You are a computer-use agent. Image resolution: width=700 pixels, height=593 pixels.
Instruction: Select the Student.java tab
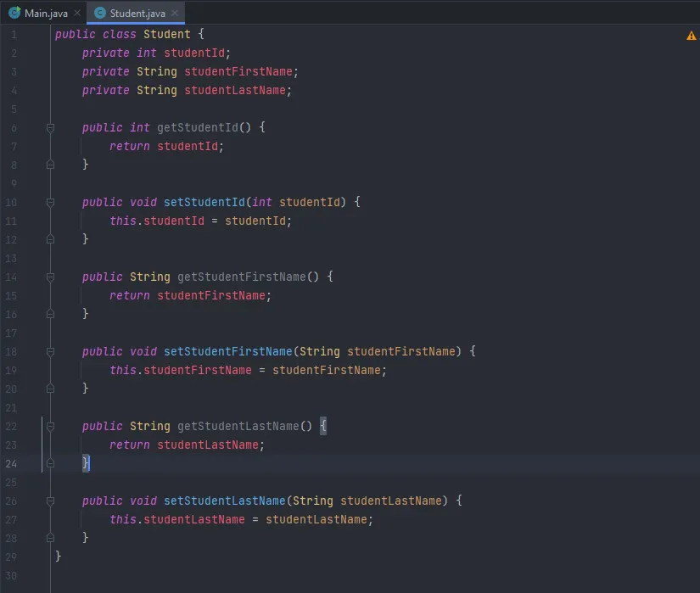(136, 13)
